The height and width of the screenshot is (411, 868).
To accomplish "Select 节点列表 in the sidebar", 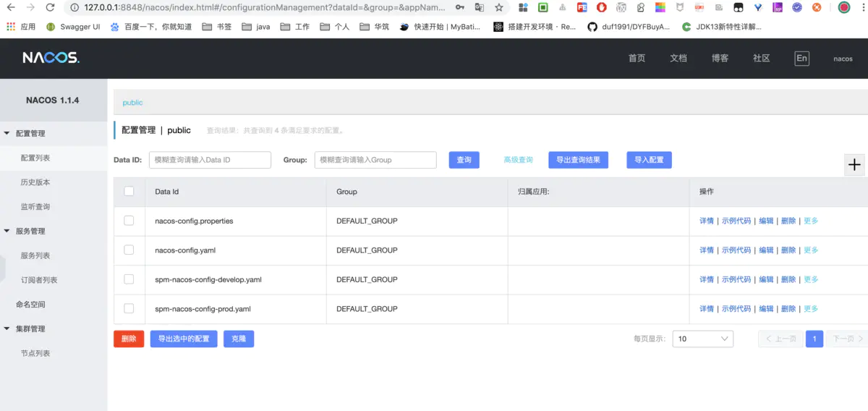I will pyautogui.click(x=35, y=353).
